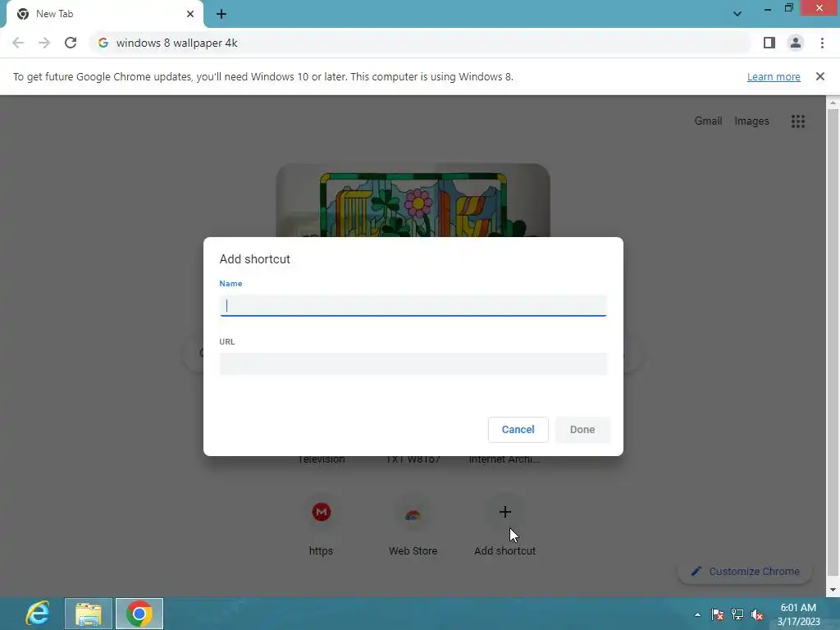840x630 pixels.
Task: Dismiss the Chrome update notification bar
Action: pyautogui.click(x=820, y=76)
